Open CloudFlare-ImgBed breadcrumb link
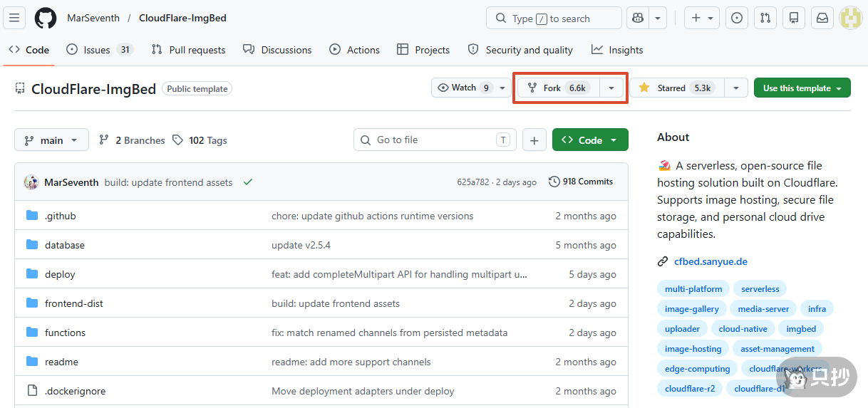 182,18
